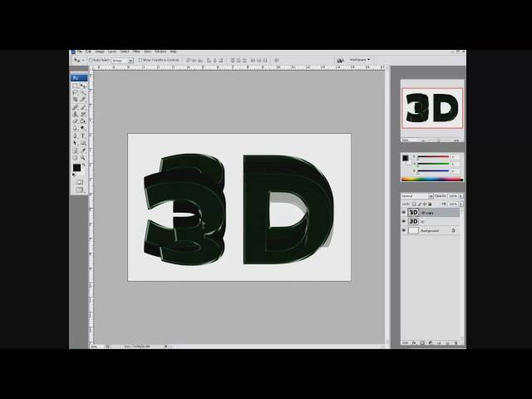This screenshot has width=532, height=399.
Task: Select the Rectangular Marquee tool
Action: (x=76, y=86)
